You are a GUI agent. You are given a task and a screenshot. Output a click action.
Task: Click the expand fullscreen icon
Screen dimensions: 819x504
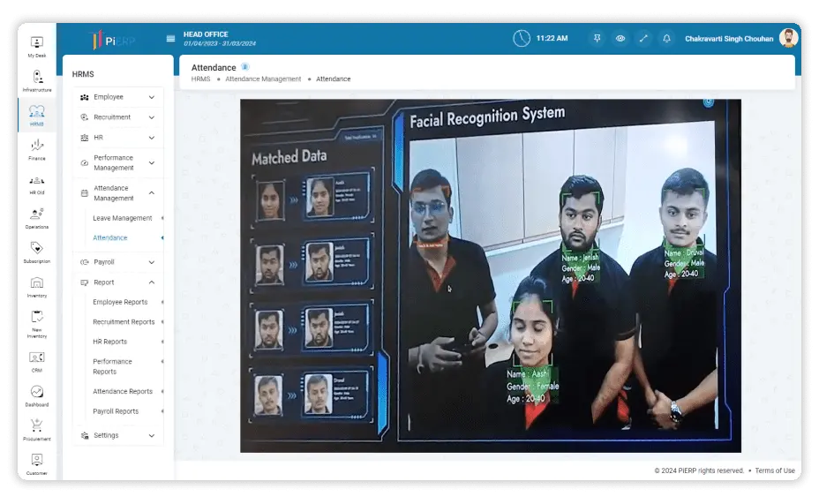(x=643, y=38)
